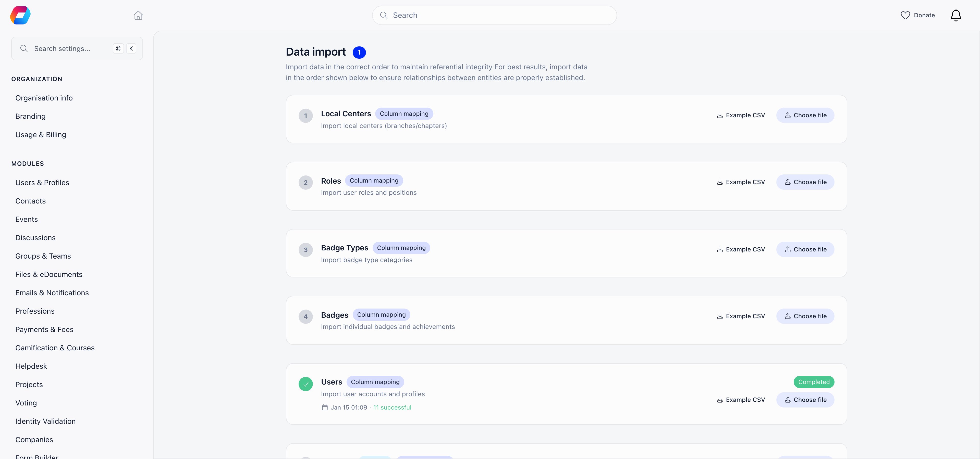Open Column mapping for Roles
This screenshot has width=980, height=459.
coord(374,181)
